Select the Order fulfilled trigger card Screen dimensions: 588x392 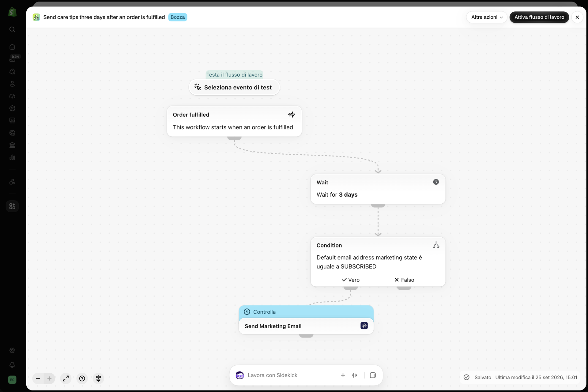coord(234,121)
